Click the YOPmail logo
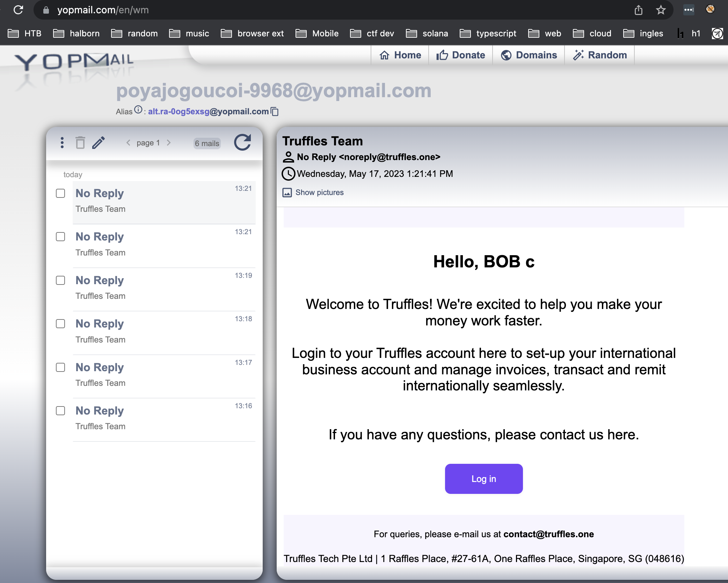This screenshot has height=583, width=728. pos(74,62)
